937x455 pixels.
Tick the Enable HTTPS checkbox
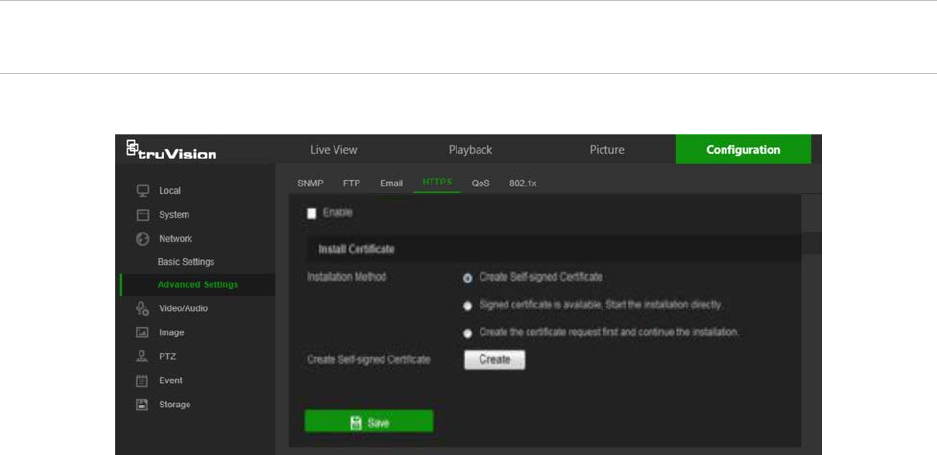pos(311,213)
